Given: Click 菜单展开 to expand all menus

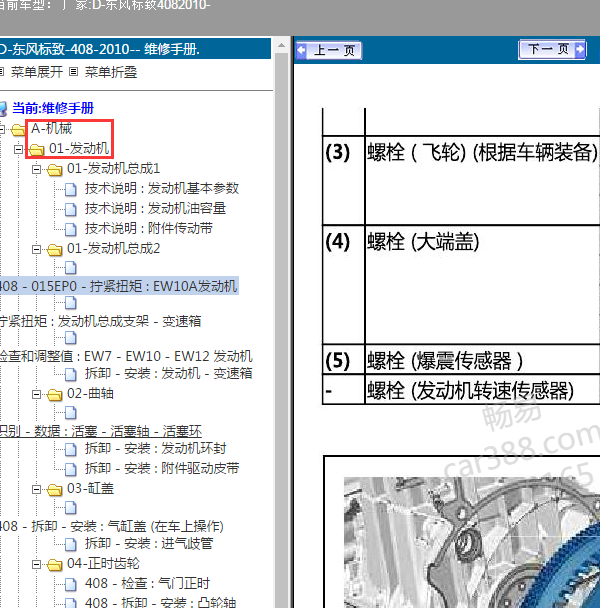Looking at the screenshot, I should click(x=37, y=72).
